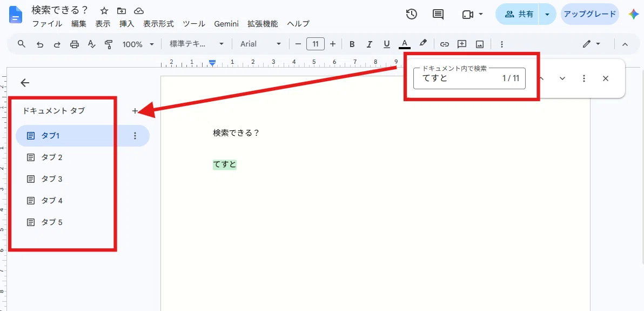Open the paragraph style 標準テキスト dropdown
The image size is (644, 311).
[x=197, y=44]
